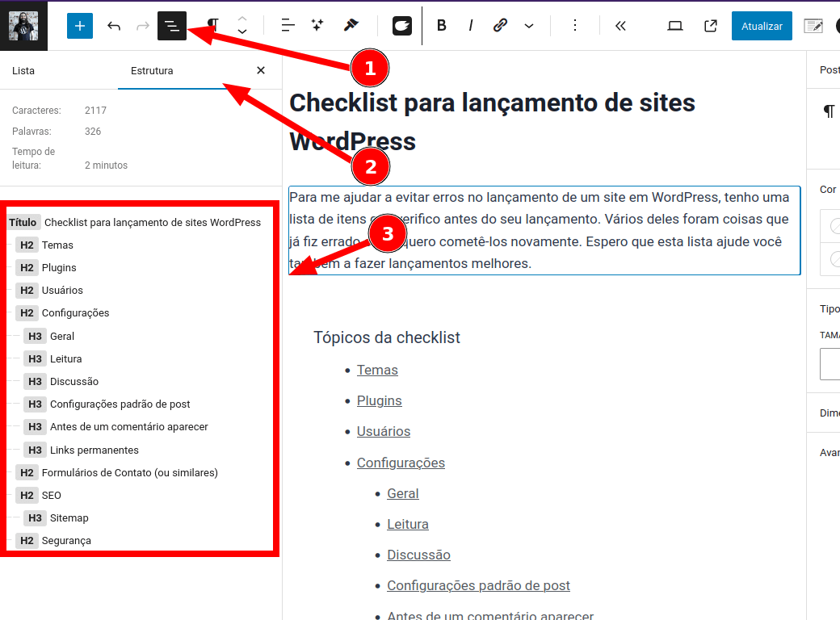Undo the last change
840x620 pixels.
click(x=114, y=26)
